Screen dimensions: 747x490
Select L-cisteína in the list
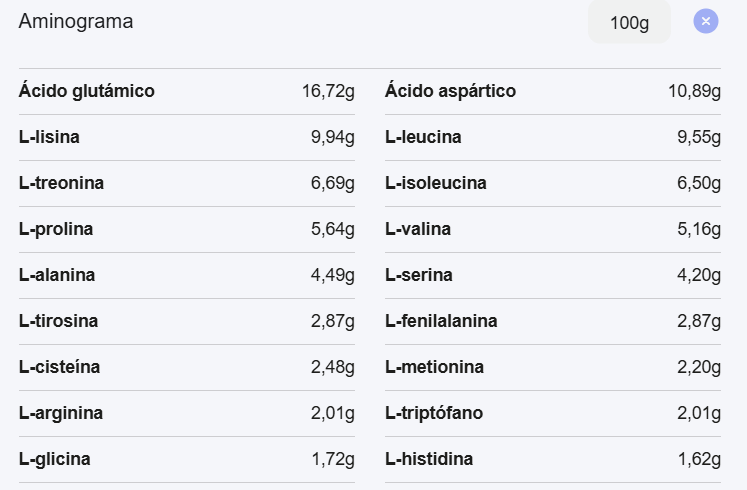[x=187, y=367]
